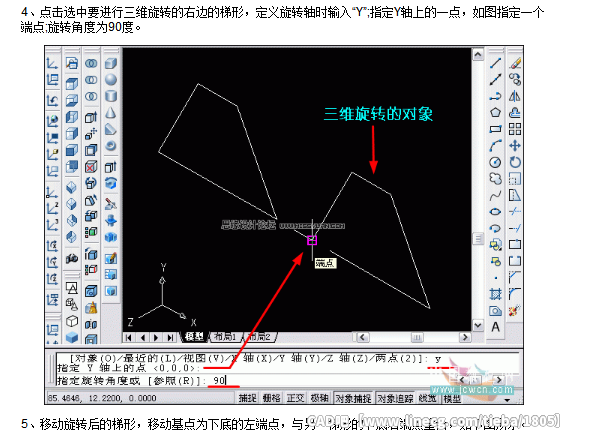Select the Scale modify tool

pyautogui.click(x=515, y=179)
